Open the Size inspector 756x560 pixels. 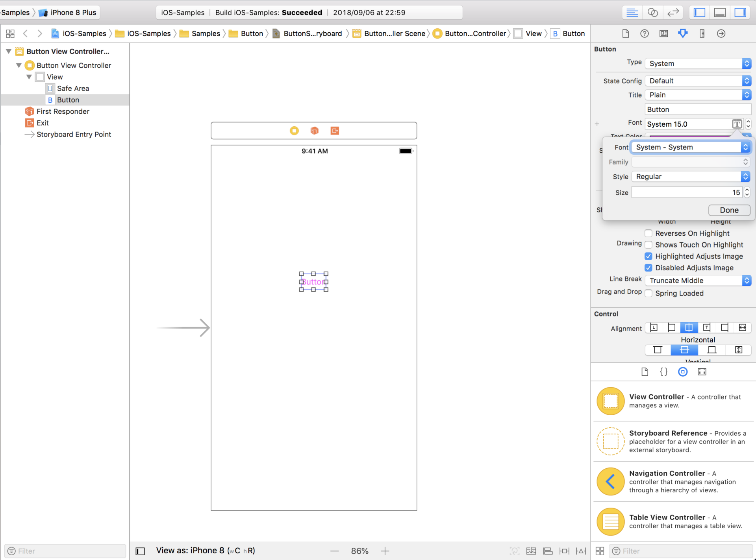point(702,33)
